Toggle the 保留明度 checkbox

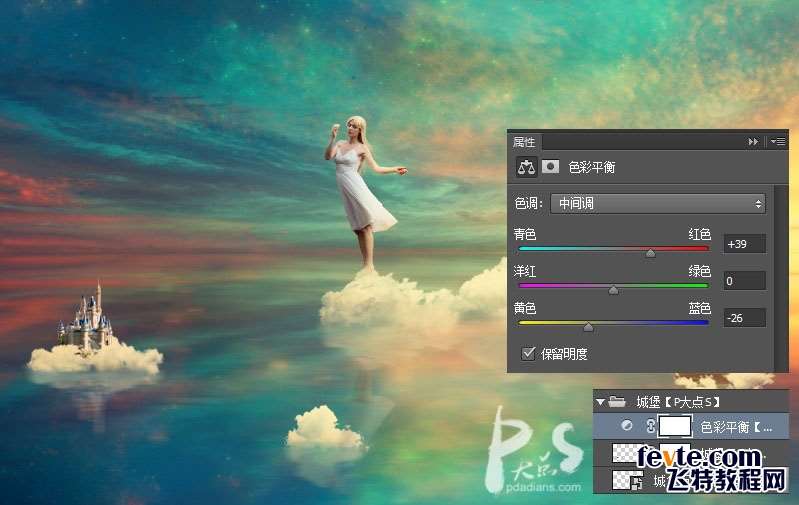coord(528,353)
